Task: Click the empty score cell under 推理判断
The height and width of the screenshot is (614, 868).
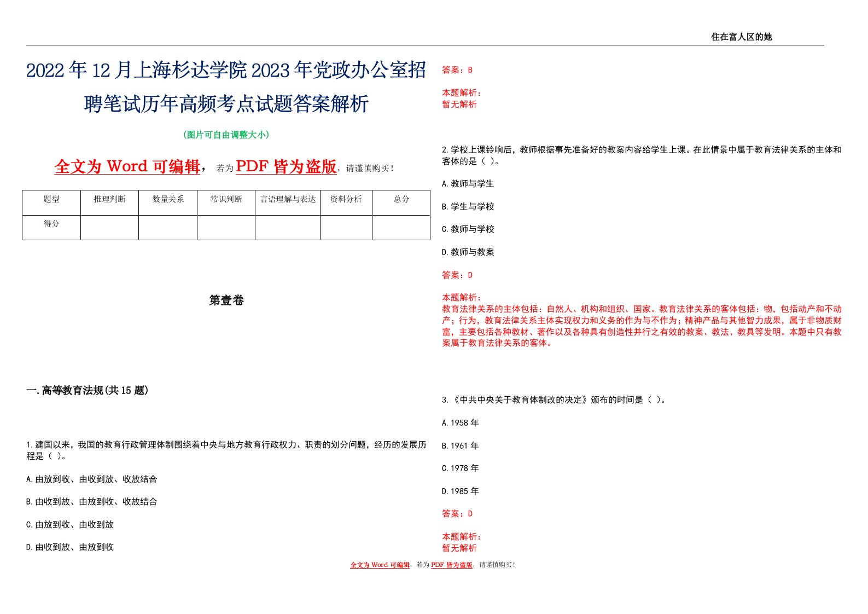Action: pos(109,228)
